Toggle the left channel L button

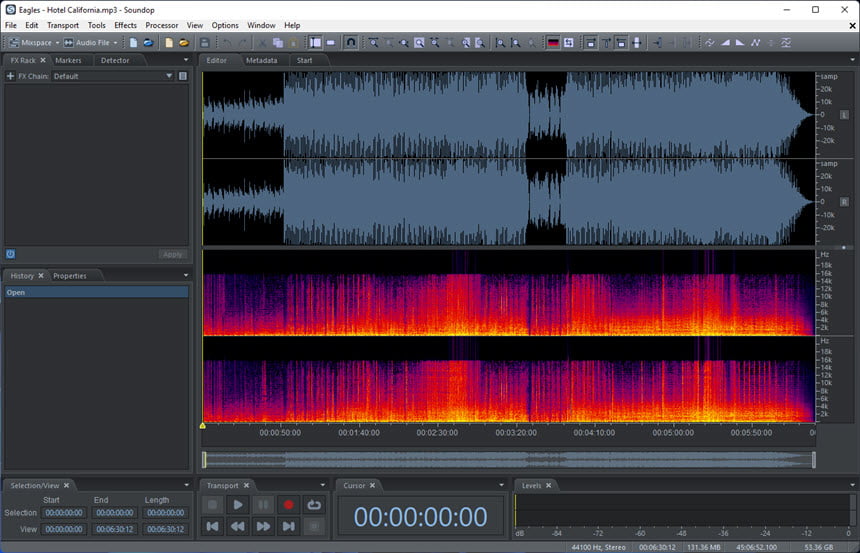tap(844, 115)
